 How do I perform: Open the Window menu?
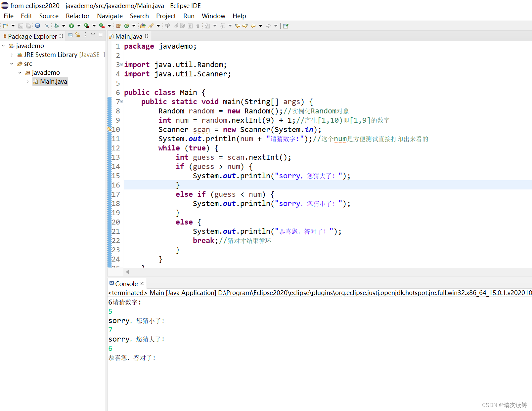pyautogui.click(x=213, y=16)
